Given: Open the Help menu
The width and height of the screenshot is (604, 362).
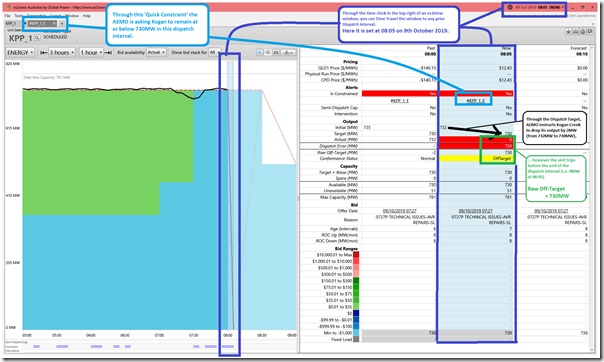Looking at the screenshot, I should click(x=87, y=16).
